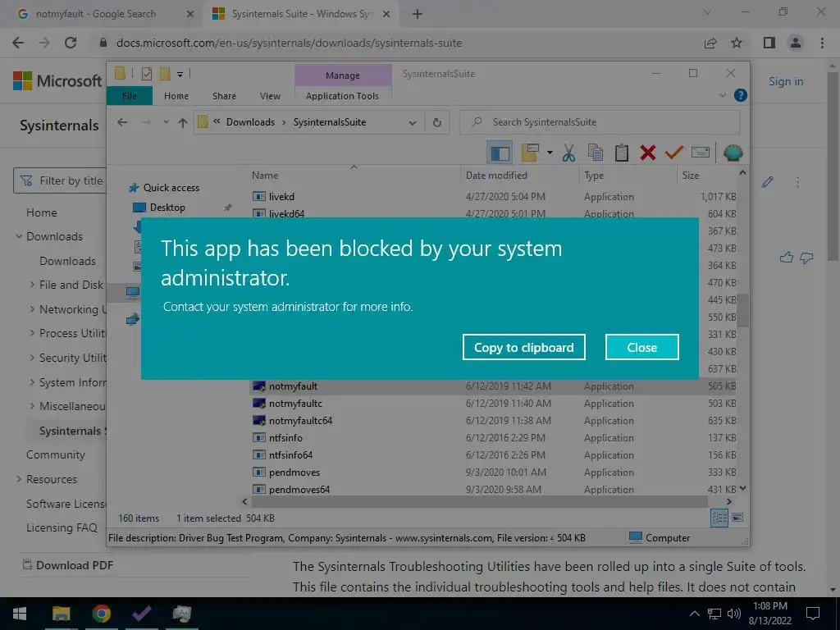Image resolution: width=840 pixels, height=630 pixels.
Task: Click the Chrome back navigation arrow
Action: click(x=18, y=43)
